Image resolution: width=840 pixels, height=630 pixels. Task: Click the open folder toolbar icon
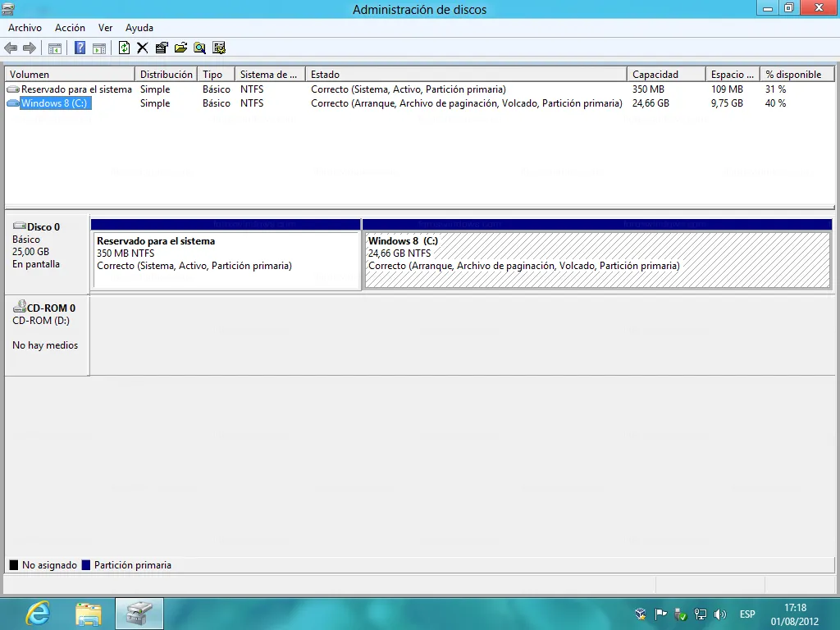click(x=180, y=48)
